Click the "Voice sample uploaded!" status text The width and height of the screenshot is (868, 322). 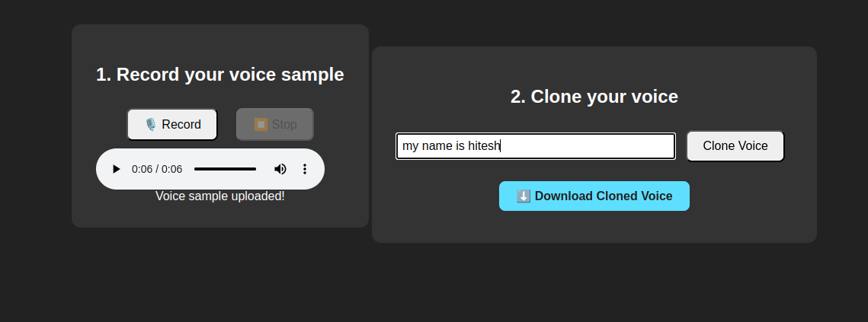pos(220,196)
